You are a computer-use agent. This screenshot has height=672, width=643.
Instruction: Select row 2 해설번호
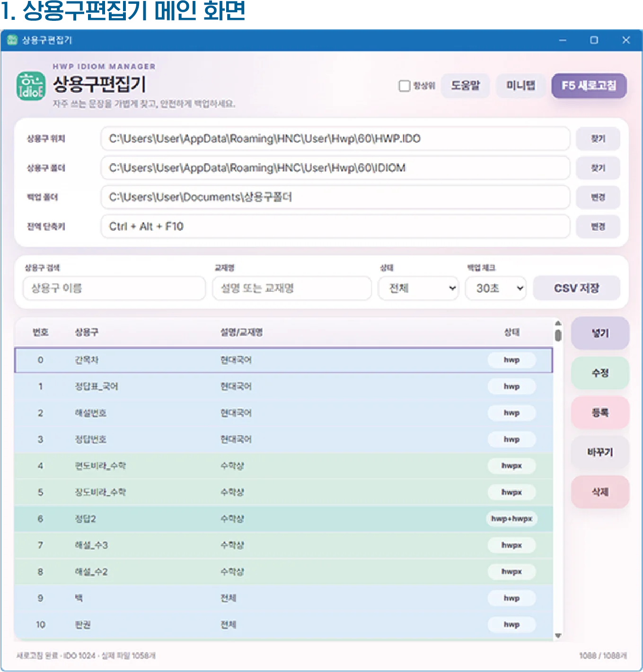click(284, 413)
